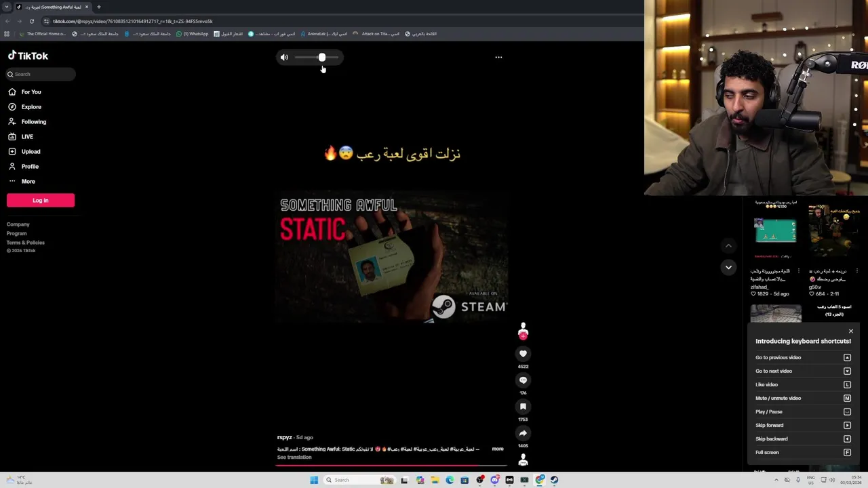The width and height of the screenshot is (868, 488).
Task: Show hidden system tray icons
Action: click(x=776, y=480)
